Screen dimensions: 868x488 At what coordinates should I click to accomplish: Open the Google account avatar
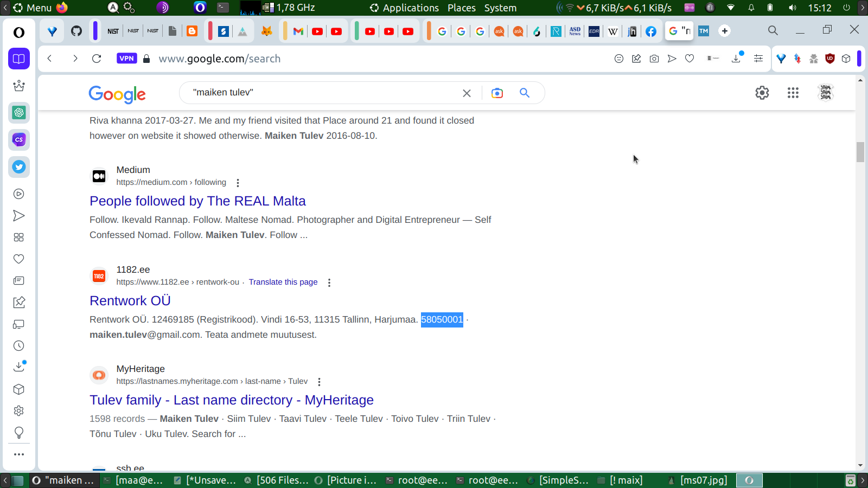826,93
